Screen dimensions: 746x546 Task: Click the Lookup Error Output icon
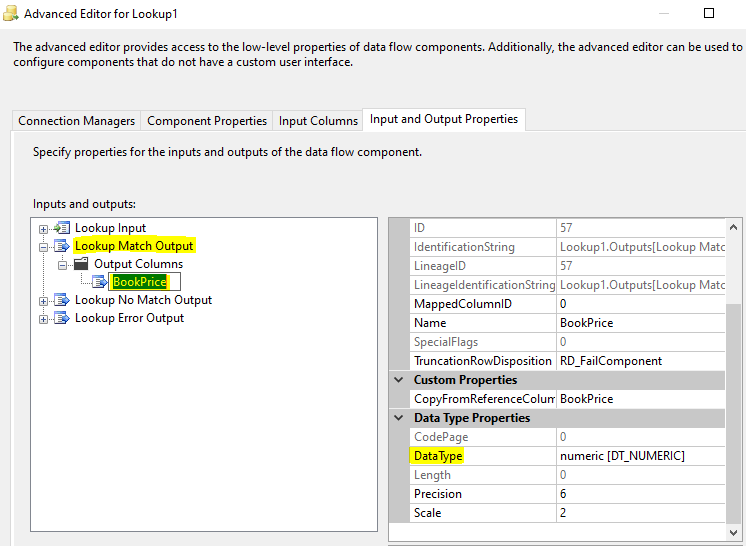click(62, 318)
